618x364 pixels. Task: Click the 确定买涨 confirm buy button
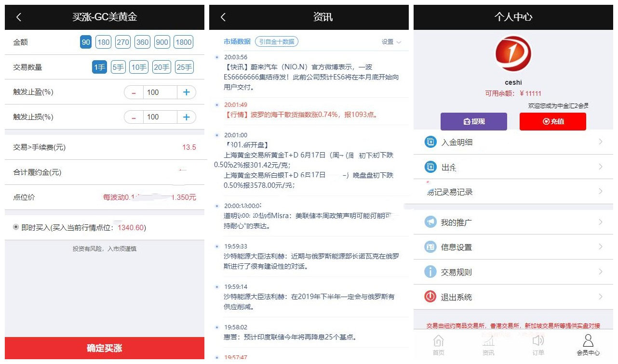[x=103, y=348]
